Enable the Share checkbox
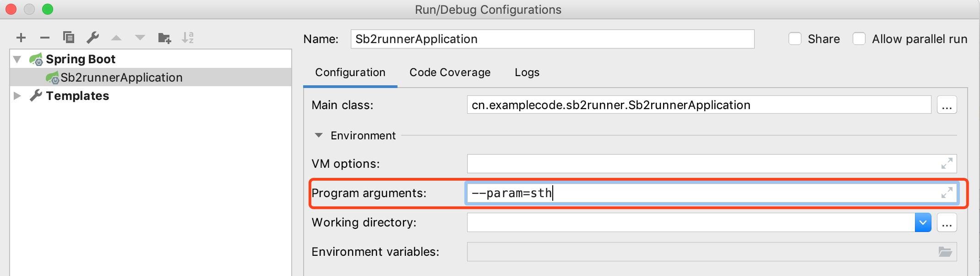 (x=795, y=39)
